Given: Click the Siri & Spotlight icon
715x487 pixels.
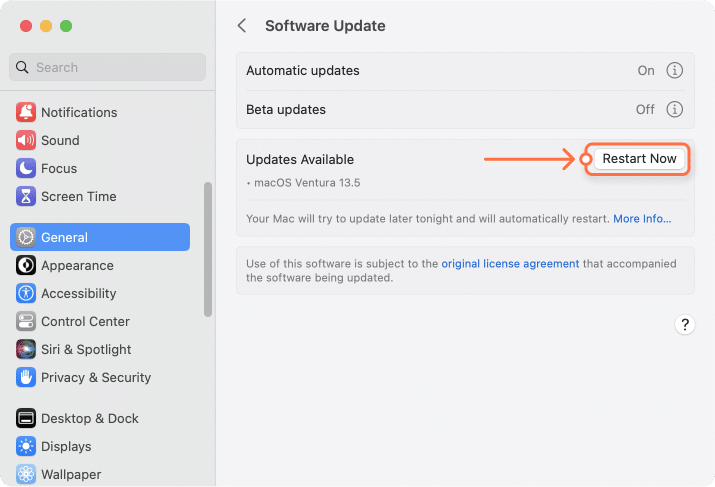Looking at the screenshot, I should point(25,349).
